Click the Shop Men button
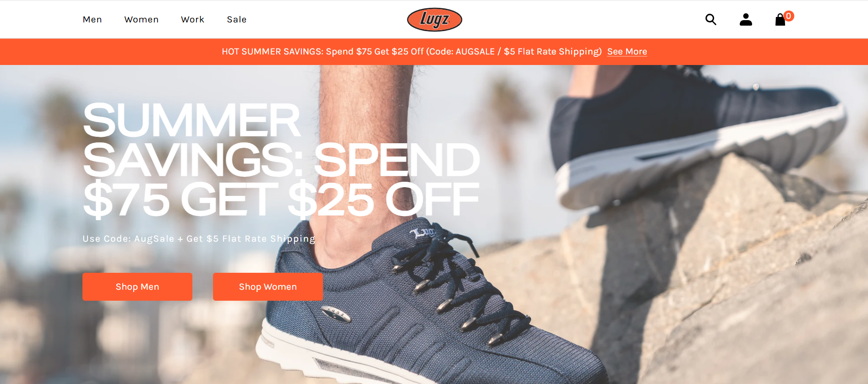The width and height of the screenshot is (868, 384). pyautogui.click(x=137, y=287)
